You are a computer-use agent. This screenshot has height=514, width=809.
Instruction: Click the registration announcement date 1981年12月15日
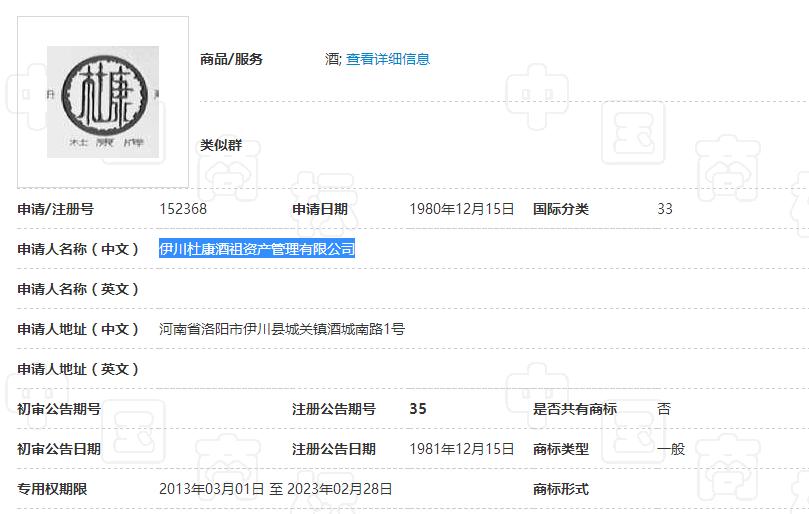pos(462,449)
